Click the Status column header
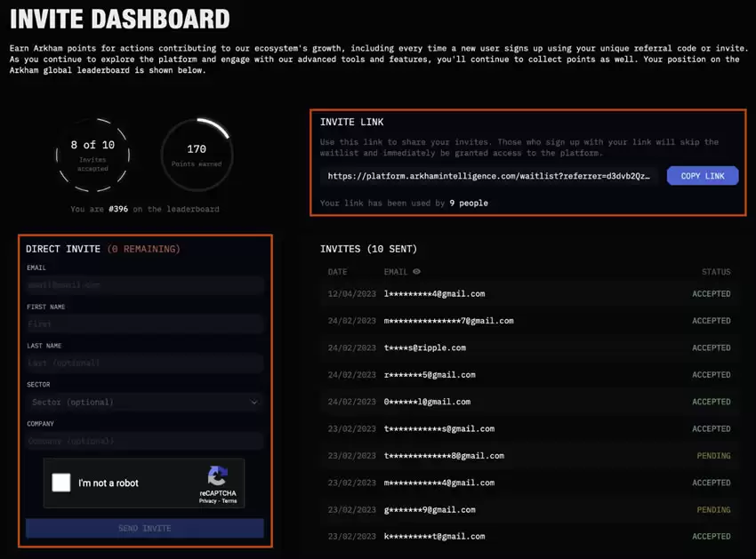 click(715, 272)
